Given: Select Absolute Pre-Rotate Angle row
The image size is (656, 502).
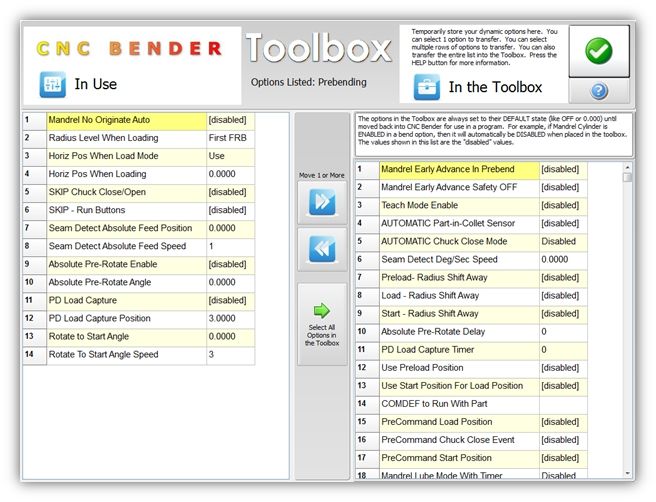Looking at the screenshot, I should (x=138, y=282).
